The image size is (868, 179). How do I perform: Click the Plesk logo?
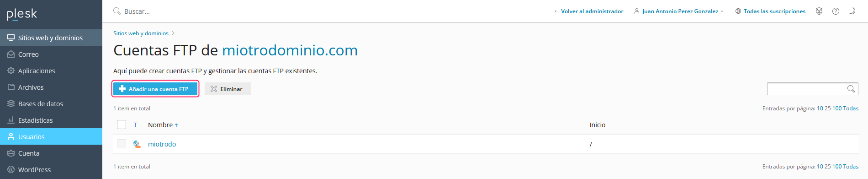coord(22,14)
